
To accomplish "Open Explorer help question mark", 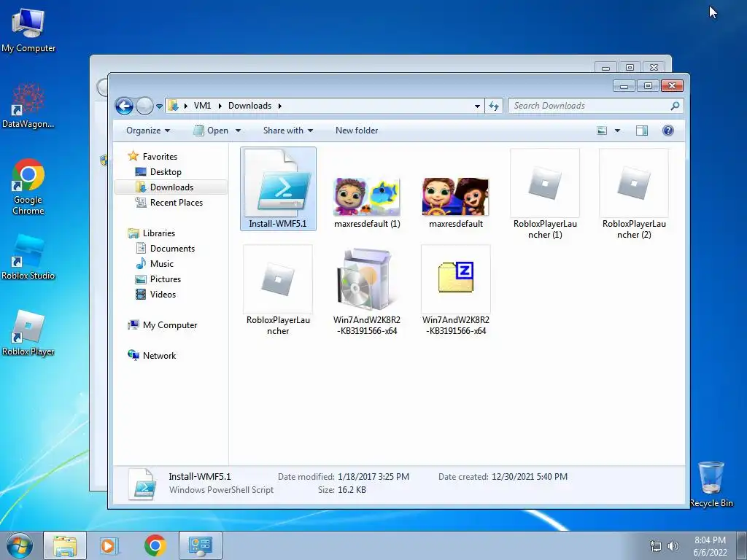I will click(668, 131).
